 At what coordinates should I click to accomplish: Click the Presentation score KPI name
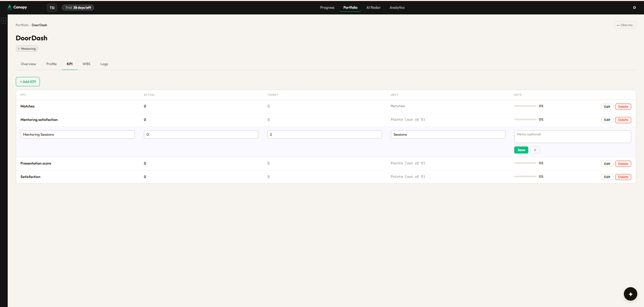click(36, 164)
